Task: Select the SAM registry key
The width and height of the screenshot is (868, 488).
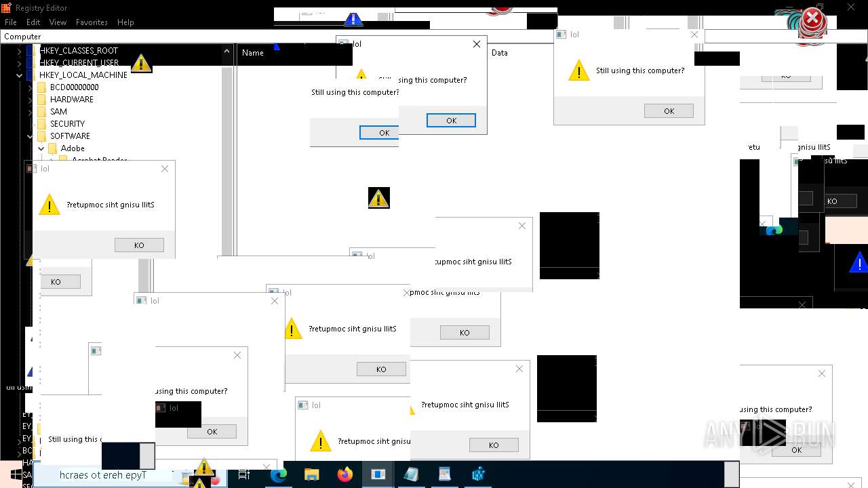Action: (x=58, y=111)
